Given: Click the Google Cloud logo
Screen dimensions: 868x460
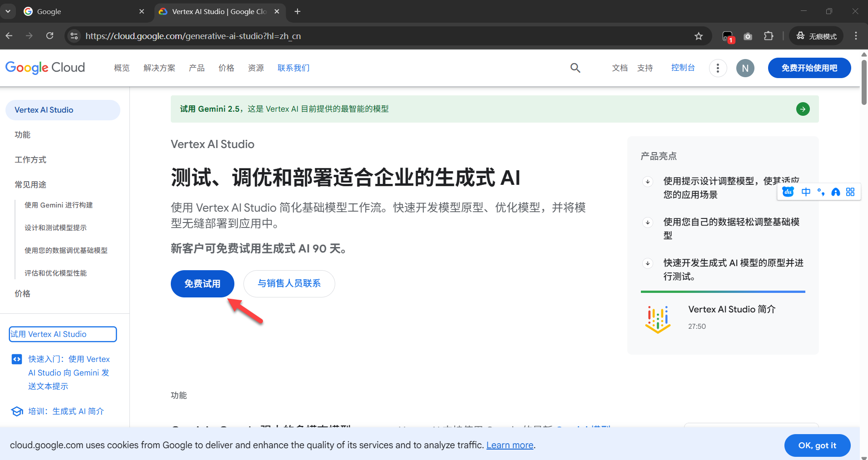Looking at the screenshot, I should click(45, 68).
